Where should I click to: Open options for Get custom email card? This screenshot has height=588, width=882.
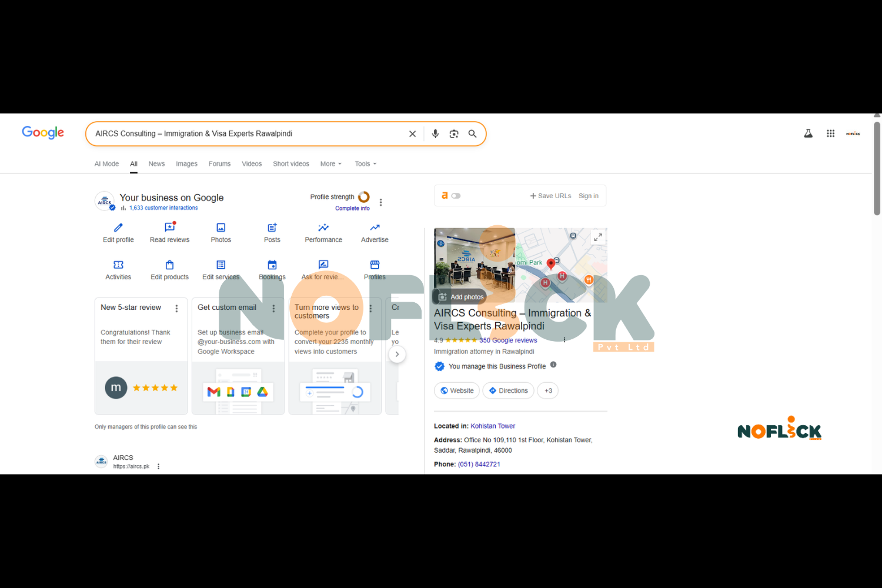pos(273,308)
